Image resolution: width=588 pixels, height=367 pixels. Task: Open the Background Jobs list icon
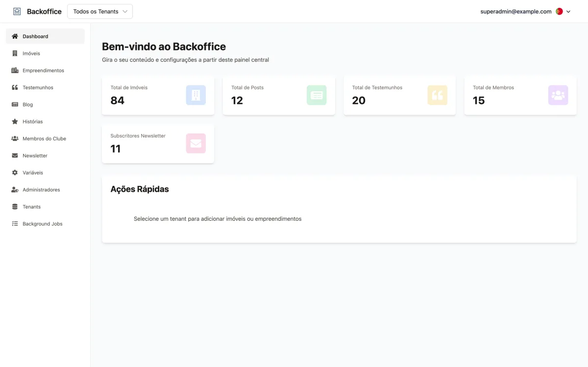pyautogui.click(x=14, y=224)
